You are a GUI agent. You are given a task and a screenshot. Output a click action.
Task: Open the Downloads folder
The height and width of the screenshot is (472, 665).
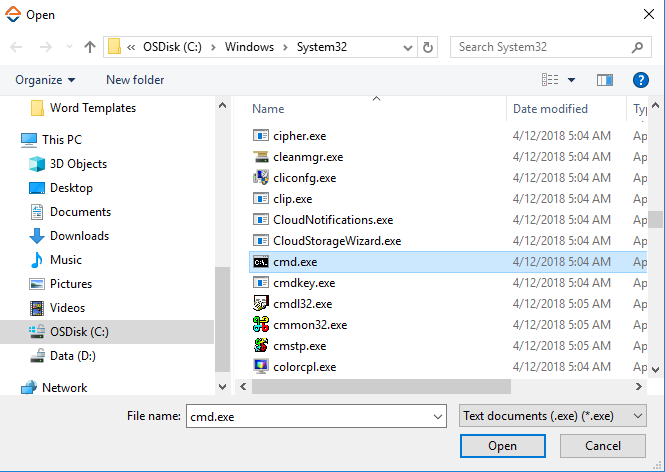pos(69,236)
